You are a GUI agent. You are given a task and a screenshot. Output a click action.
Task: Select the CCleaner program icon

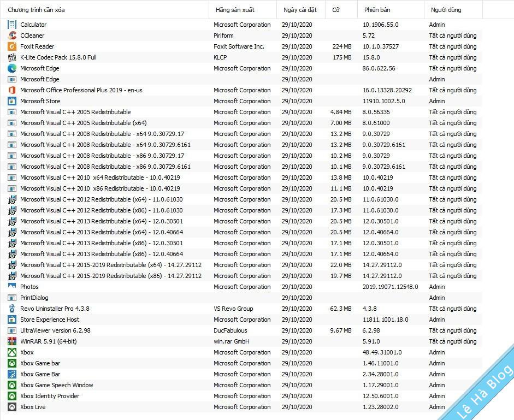coord(12,36)
